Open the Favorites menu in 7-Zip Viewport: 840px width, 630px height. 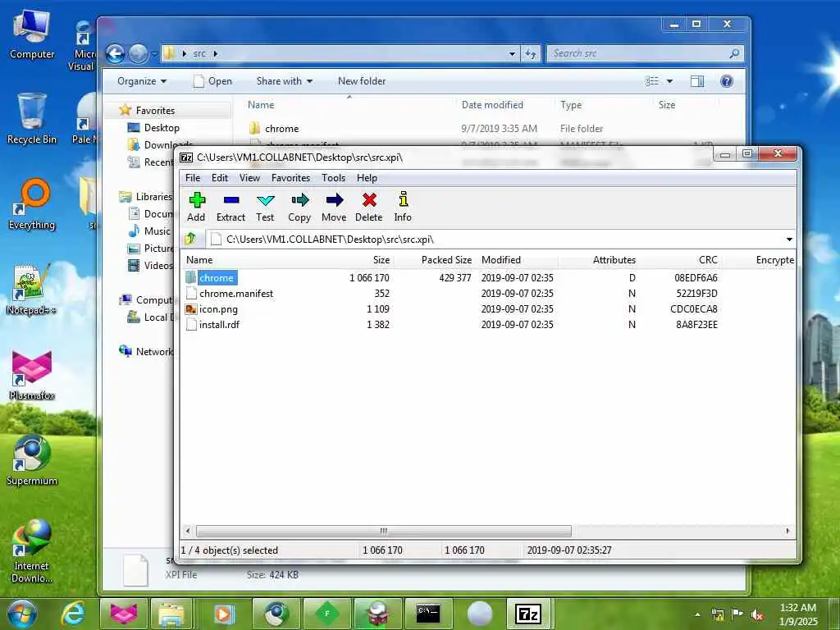(291, 178)
